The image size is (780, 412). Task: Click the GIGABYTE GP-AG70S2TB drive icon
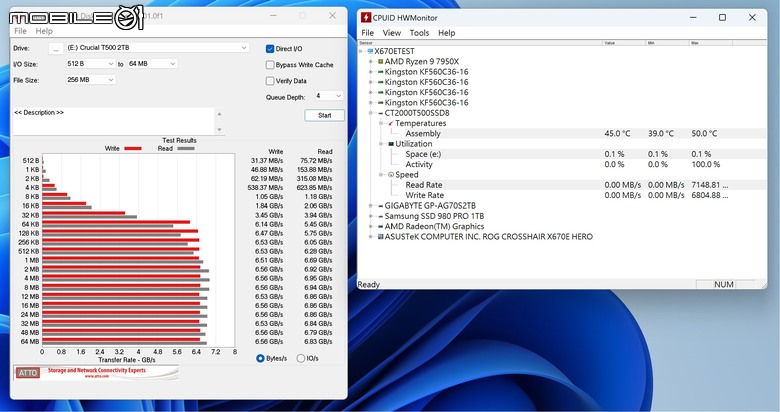click(381, 206)
